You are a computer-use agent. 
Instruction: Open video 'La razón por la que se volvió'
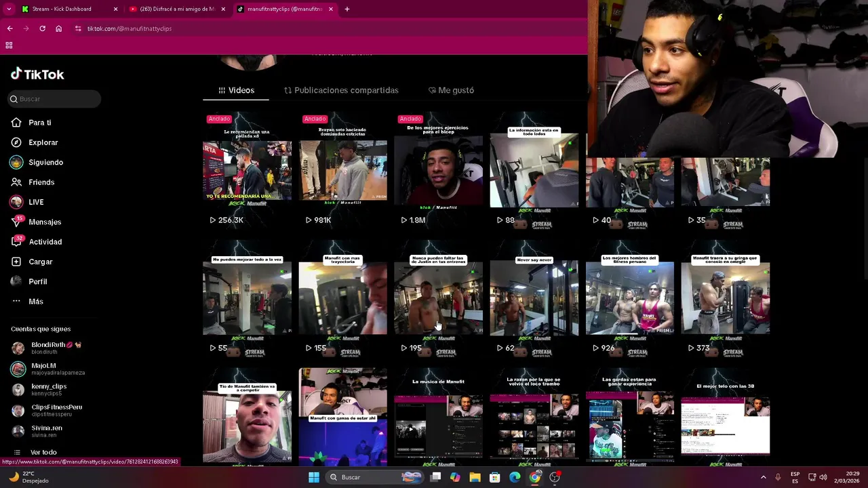(x=534, y=417)
